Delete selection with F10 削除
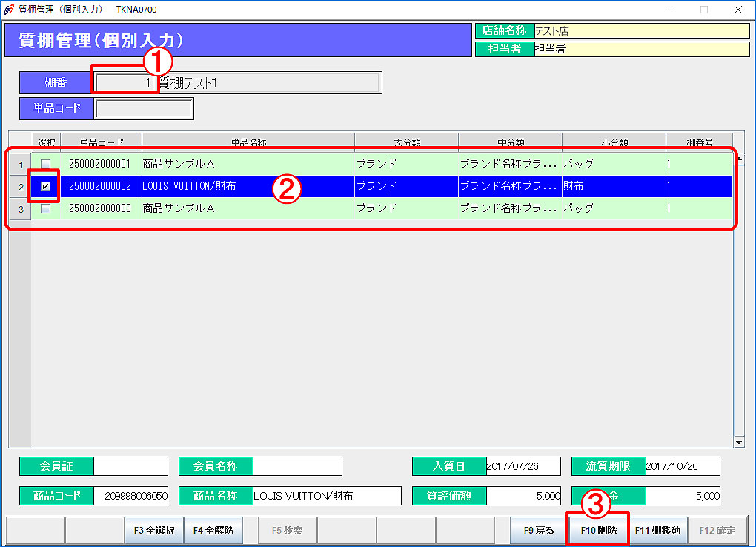The height and width of the screenshot is (547, 756). point(598,530)
